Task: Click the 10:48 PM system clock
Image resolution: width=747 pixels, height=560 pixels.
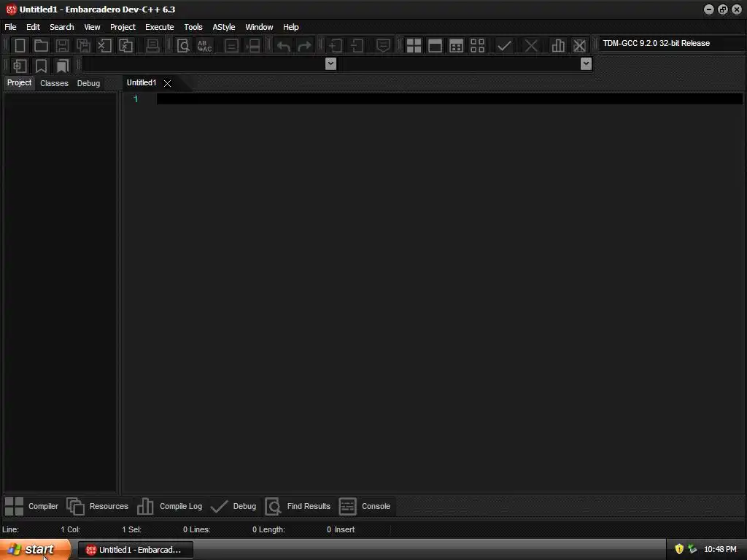Action: [x=720, y=550]
